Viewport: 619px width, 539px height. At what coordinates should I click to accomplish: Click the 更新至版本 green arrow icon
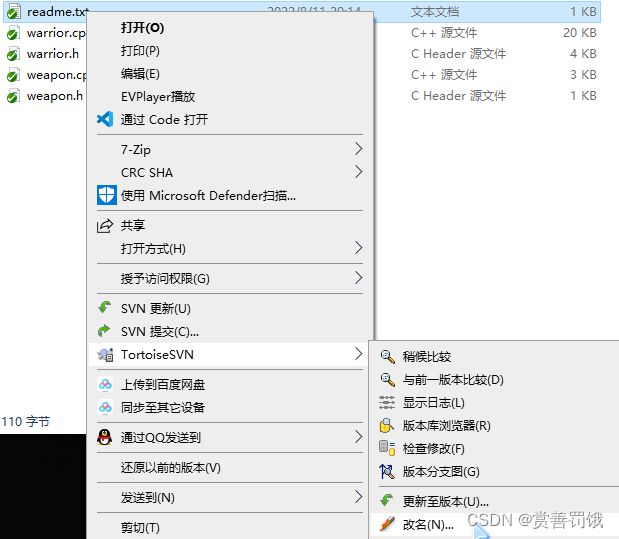[x=387, y=501]
